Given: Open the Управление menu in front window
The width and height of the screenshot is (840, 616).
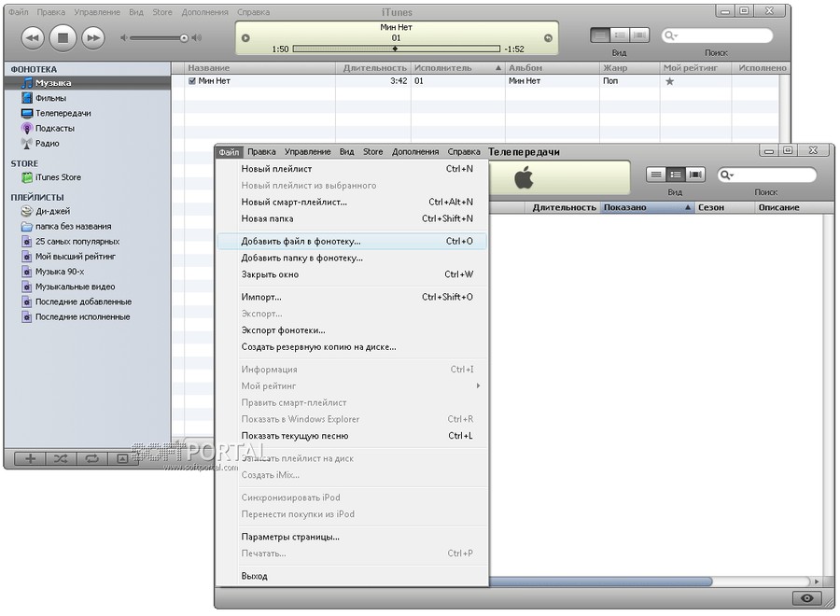Looking at the screenshot, I should [x=307, y=152].
